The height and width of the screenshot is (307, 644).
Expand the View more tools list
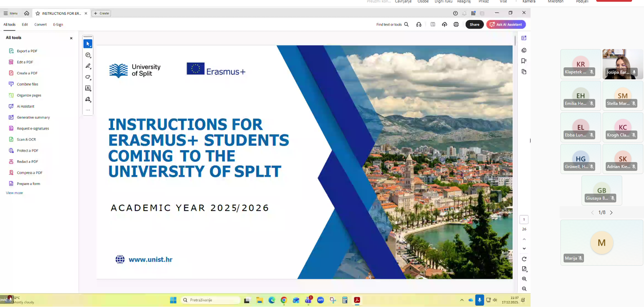[x=14, y=193]
